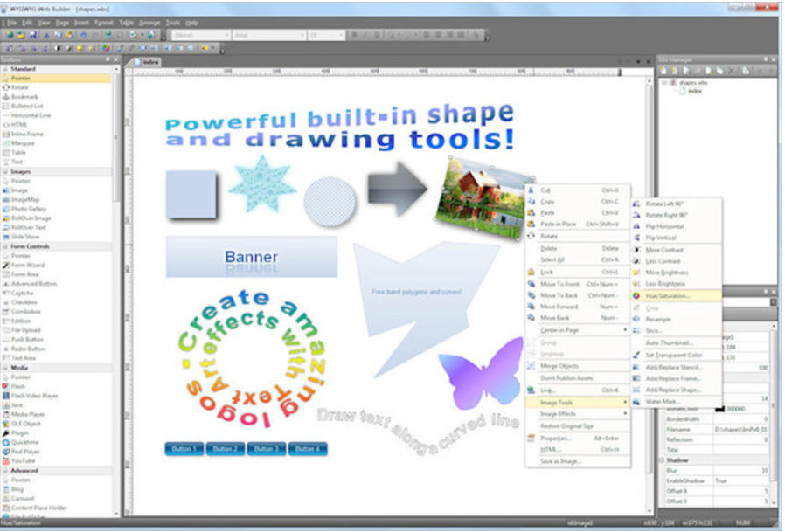Collapse the shapes.wbs tree in Site Manager
Screen dimensions: 785x532
tap(666, 81)
